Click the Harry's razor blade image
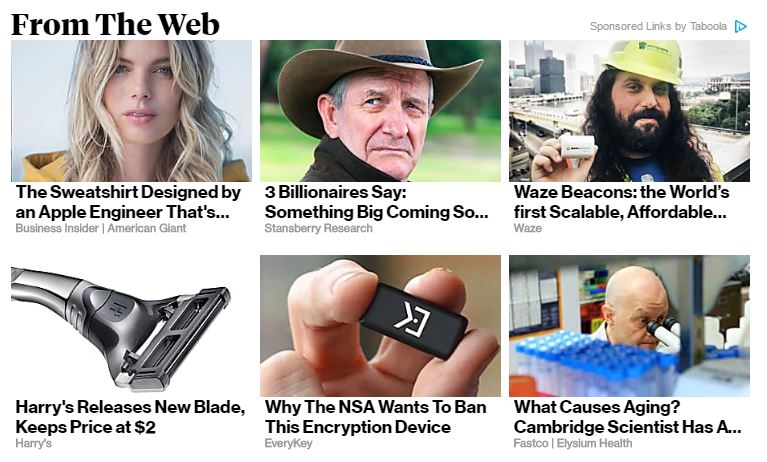The width and height of the screenshot is (767, 462). 131,326
